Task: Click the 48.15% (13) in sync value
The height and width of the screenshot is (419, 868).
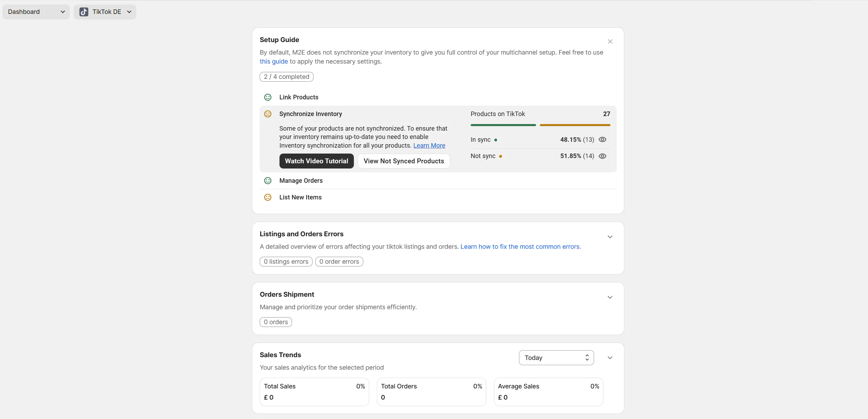Action: point(577,140)
